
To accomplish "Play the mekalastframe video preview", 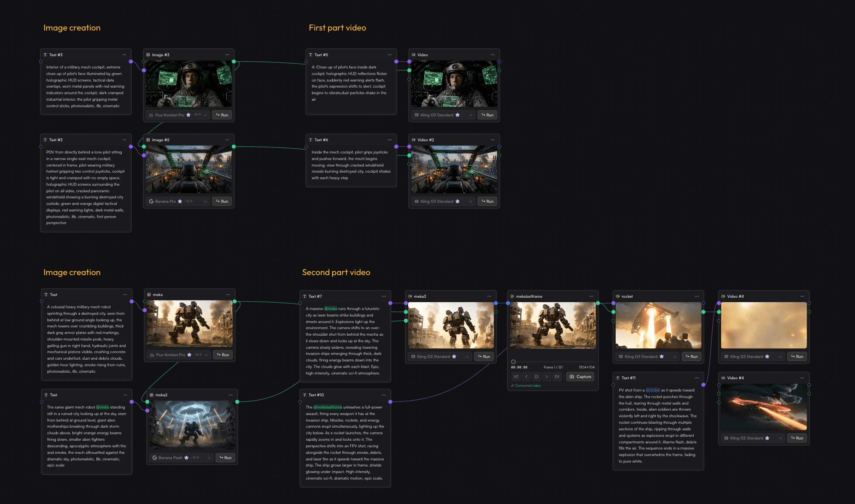I will 537,377.
